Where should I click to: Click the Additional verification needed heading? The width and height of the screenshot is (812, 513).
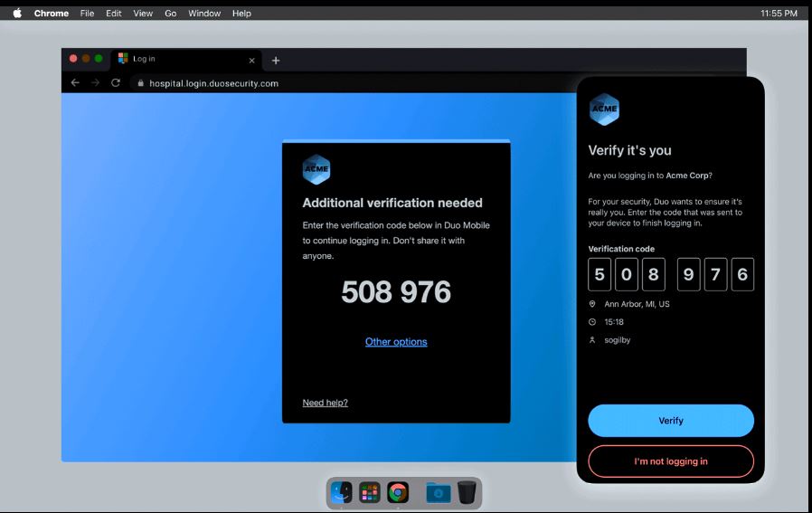pyautogui.click(x=392, y=203)
